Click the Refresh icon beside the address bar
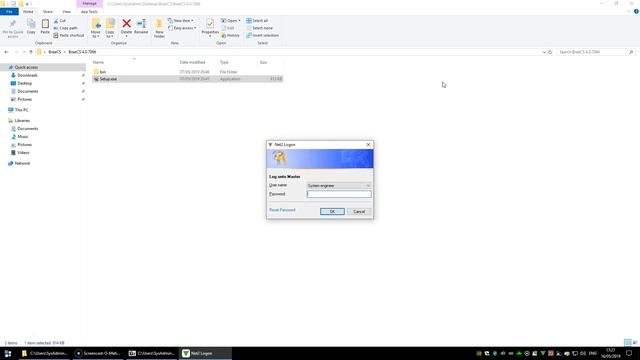 coord(550,52)
